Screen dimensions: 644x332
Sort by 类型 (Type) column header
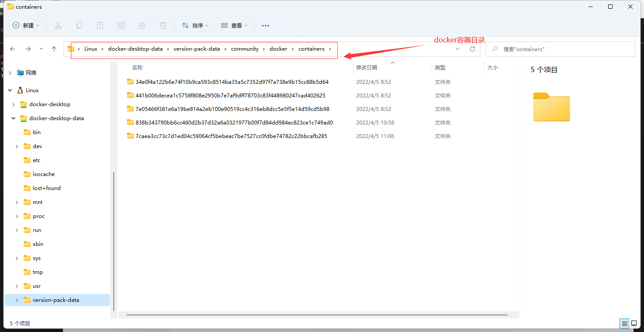[x=440, y=68]
